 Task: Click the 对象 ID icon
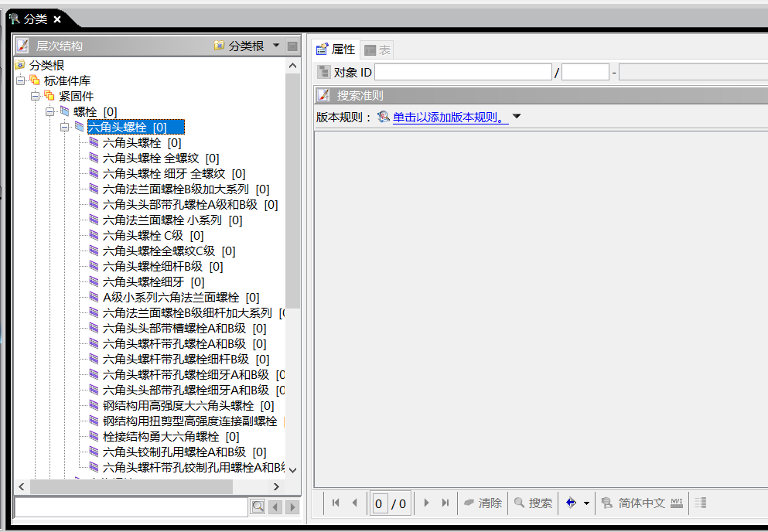[324, 72]
